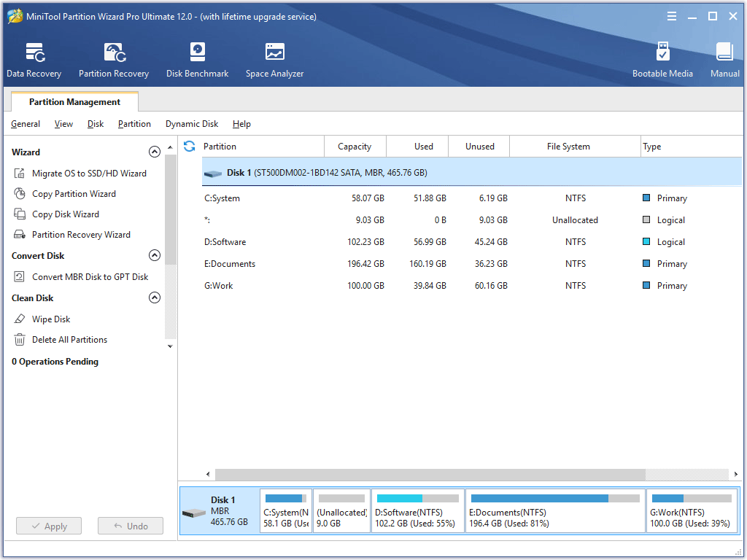Open the Manual book icon
This screenshot has height=560, width=747.
(x=724, y=52)
